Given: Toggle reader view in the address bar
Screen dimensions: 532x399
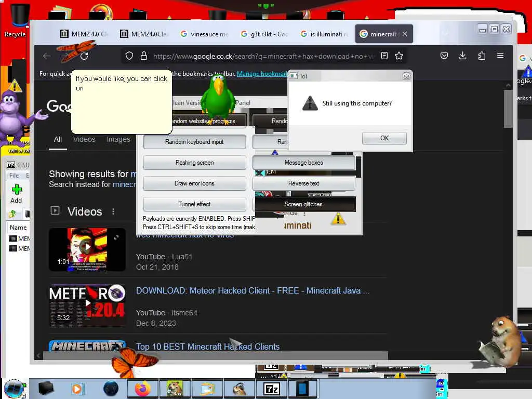Looking at the screenshot, I should tap(384, 56).
